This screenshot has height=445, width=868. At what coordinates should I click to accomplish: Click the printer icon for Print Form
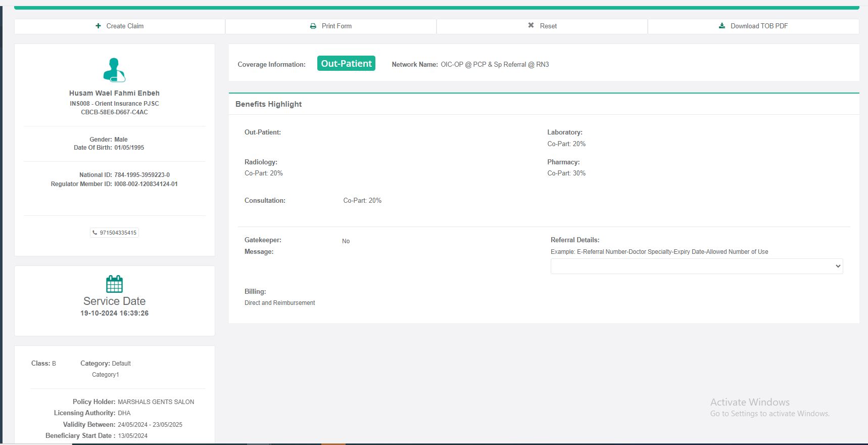(x=313, y=26)
